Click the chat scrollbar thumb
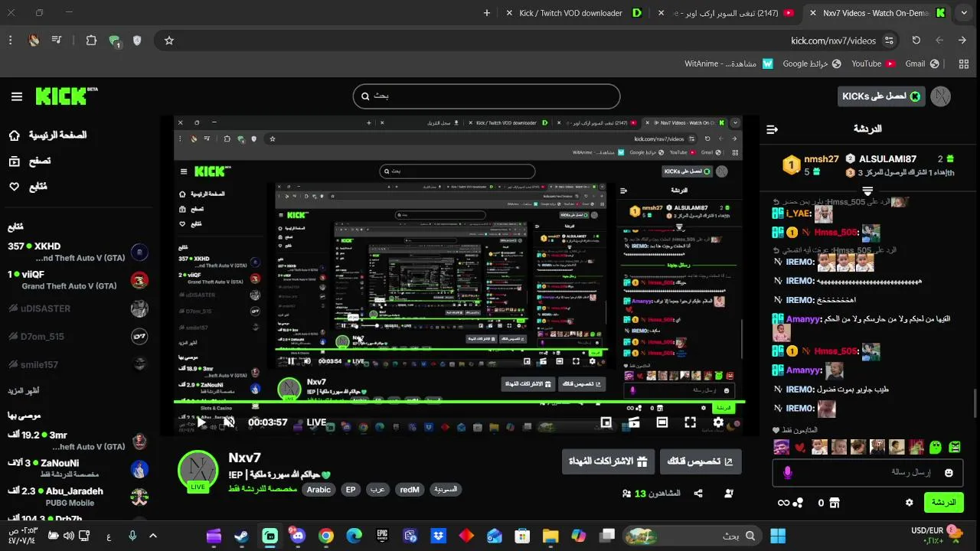The height and width of the screenshot is (551, 980). (x=975, y=404)
